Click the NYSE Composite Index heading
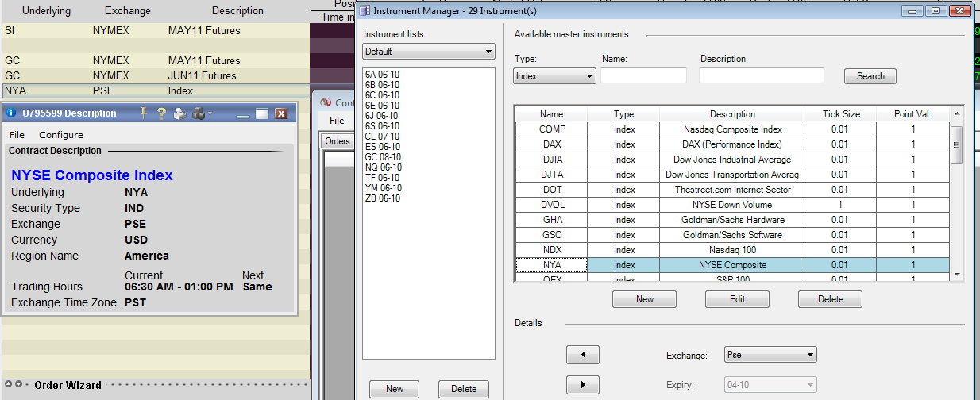 click(x=92, y=175)
